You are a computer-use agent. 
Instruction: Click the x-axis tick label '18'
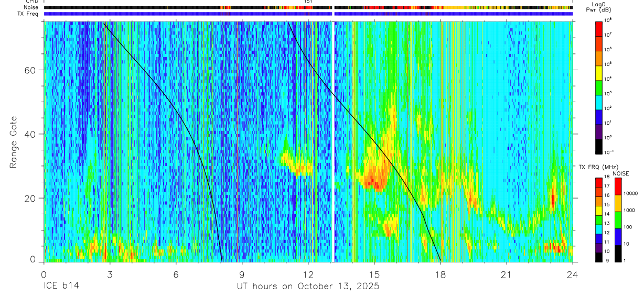click(x=441, y=275)
